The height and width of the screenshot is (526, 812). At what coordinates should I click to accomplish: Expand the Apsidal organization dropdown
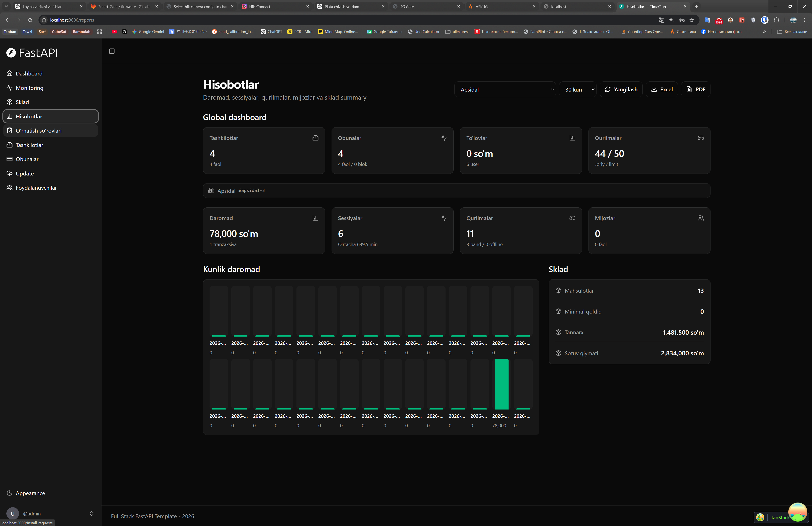coord(505,89)
